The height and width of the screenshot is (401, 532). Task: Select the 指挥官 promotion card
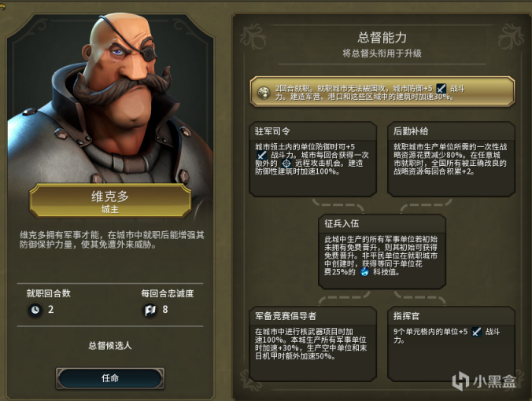coord(451,344)
